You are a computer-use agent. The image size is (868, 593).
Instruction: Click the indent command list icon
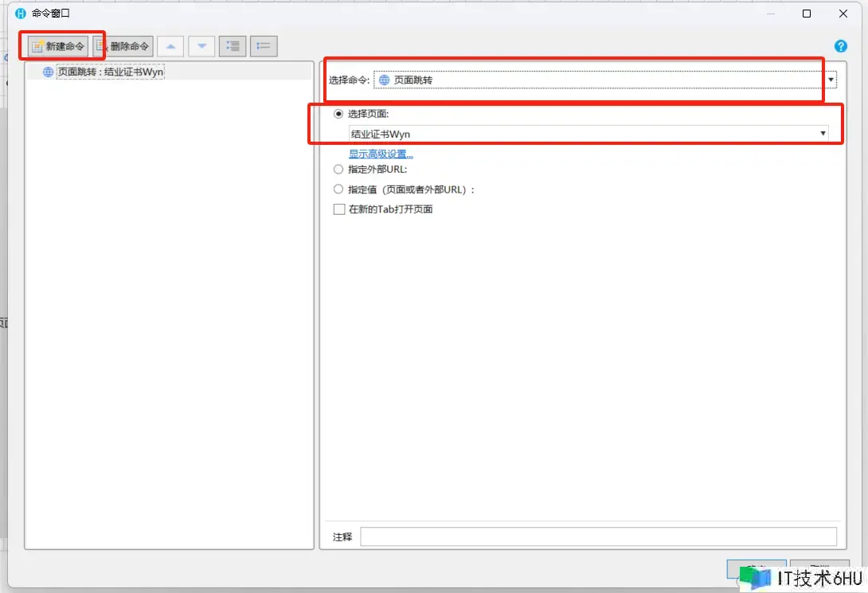[x=233, y=46]
